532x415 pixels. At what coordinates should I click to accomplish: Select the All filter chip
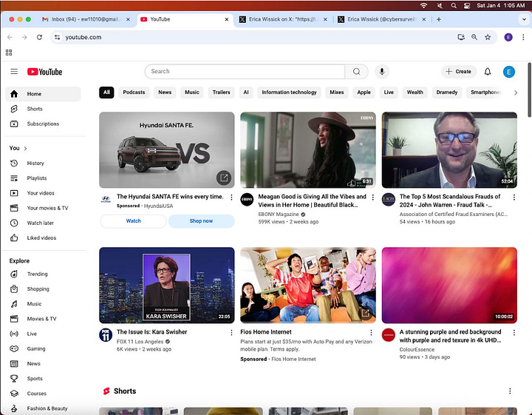click(x=106, y=92)
